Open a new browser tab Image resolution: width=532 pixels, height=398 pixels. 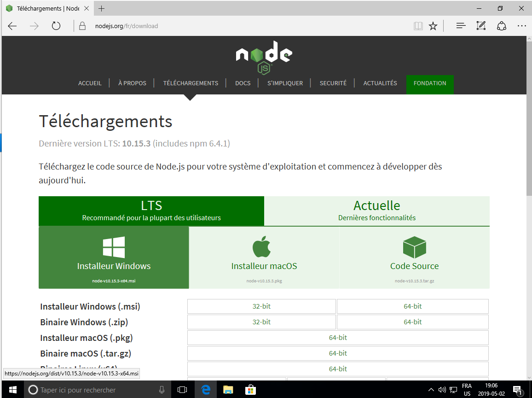pos(101,8)
